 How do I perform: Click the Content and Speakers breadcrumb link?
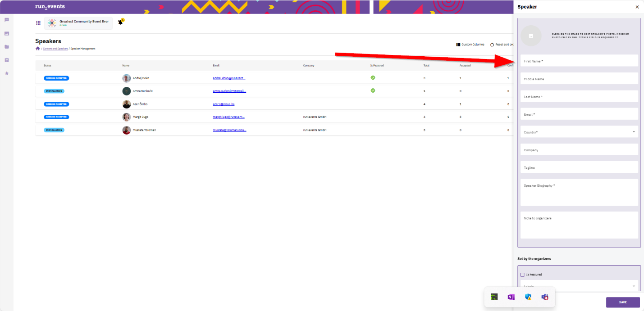pyautogui.click(x=55, y=49)
